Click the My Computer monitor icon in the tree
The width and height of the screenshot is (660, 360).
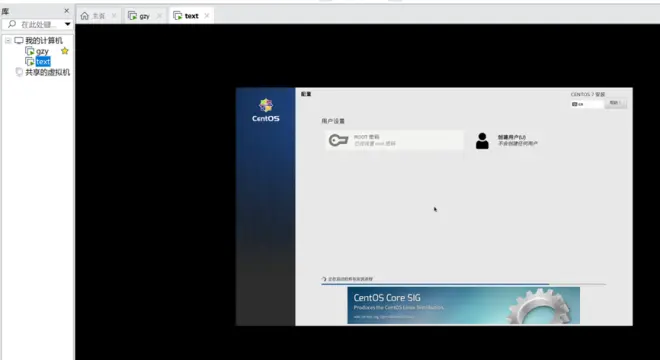click(x=19, y=40)
